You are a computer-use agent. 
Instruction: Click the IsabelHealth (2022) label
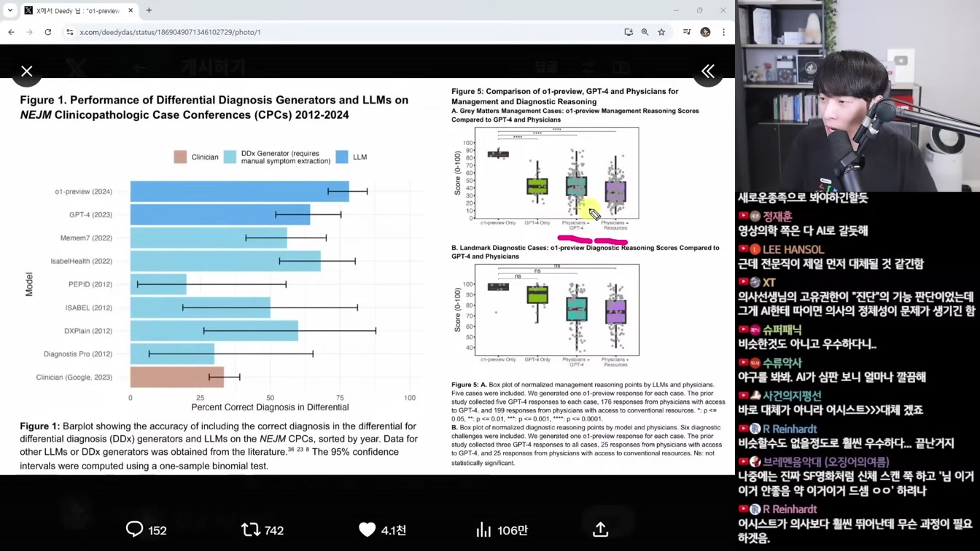(81, 261)
